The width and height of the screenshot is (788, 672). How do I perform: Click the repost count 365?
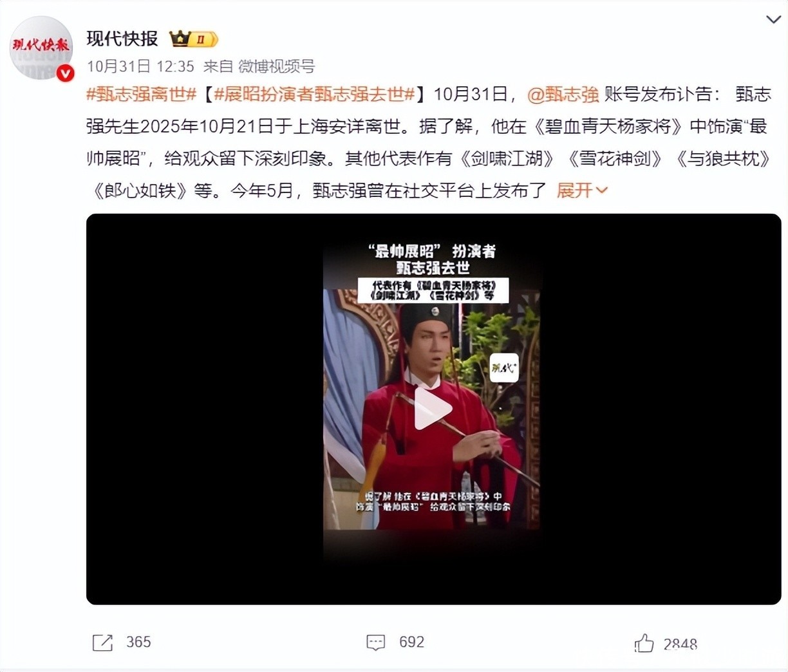point(138,642)
